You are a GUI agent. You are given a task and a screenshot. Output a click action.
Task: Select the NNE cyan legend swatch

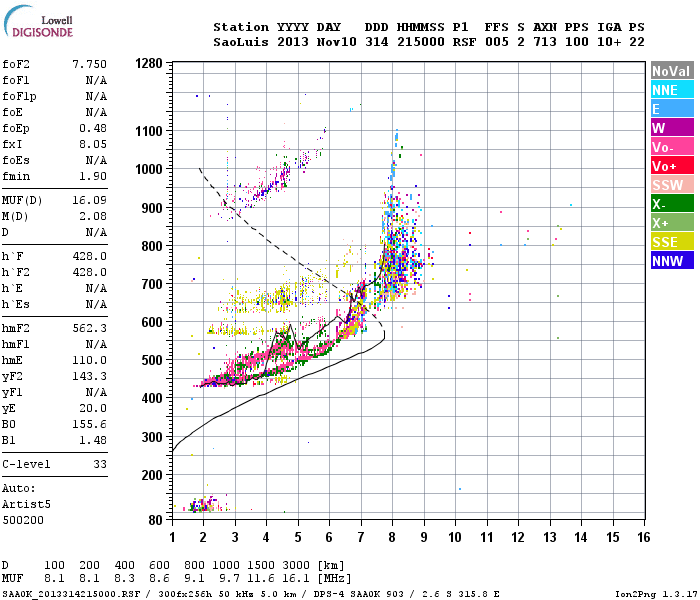[672, 90]
